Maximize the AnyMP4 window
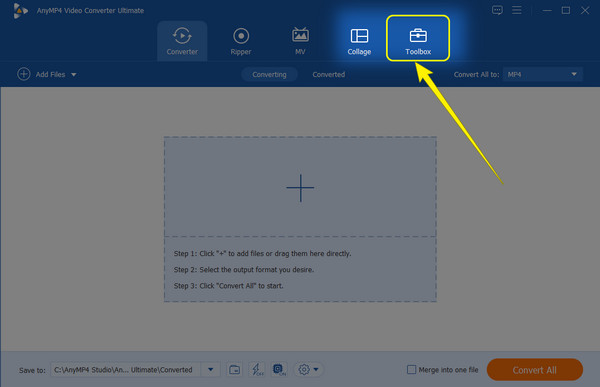Viewport: 600px width, 387px height. point(566,10)
